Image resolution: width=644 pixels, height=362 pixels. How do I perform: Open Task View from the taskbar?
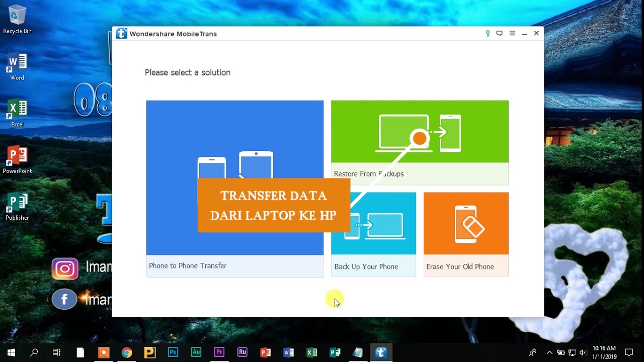point(56,352)
